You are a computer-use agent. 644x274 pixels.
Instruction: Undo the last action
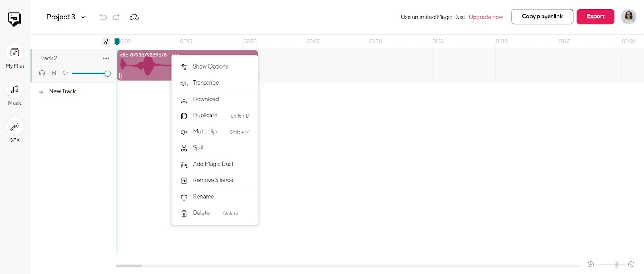click(103, 17)
